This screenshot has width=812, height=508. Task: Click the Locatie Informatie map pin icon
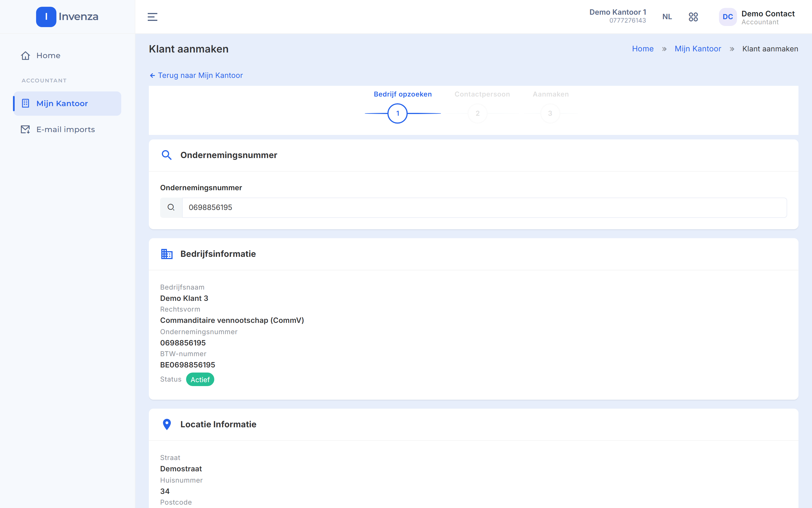point(167,424)
